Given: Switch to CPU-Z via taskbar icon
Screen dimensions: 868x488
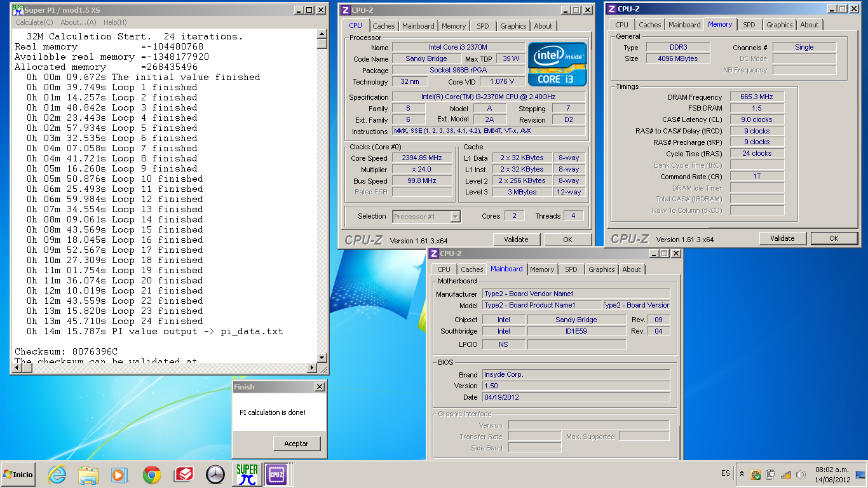Looking at the screenshot, I should click(x=277, y=474).
